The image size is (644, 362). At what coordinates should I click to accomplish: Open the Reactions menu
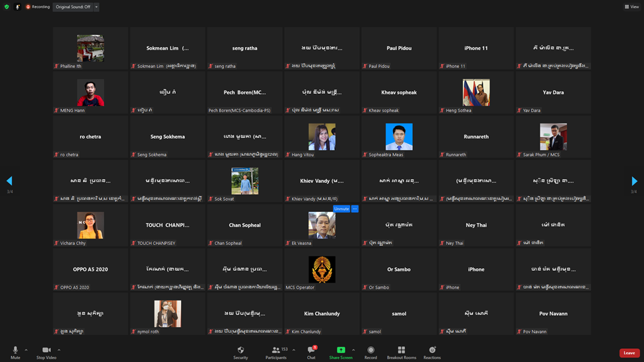[x=432, y=352]
